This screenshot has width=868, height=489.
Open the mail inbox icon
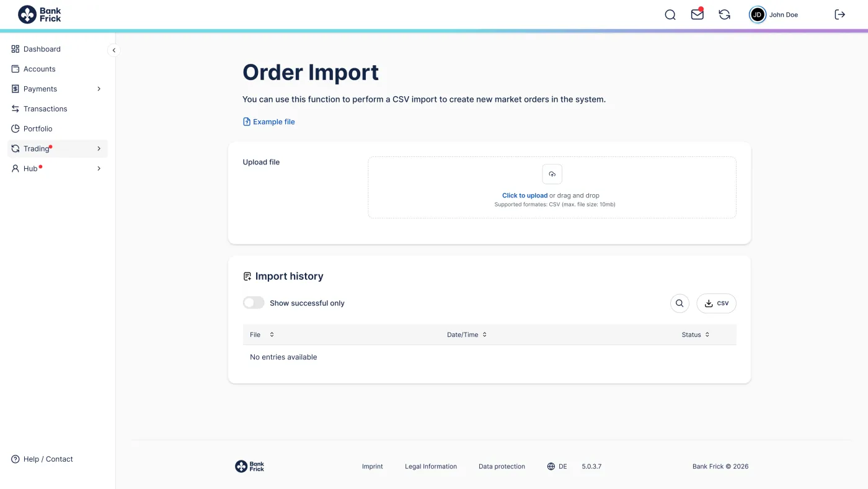point(697,14)
